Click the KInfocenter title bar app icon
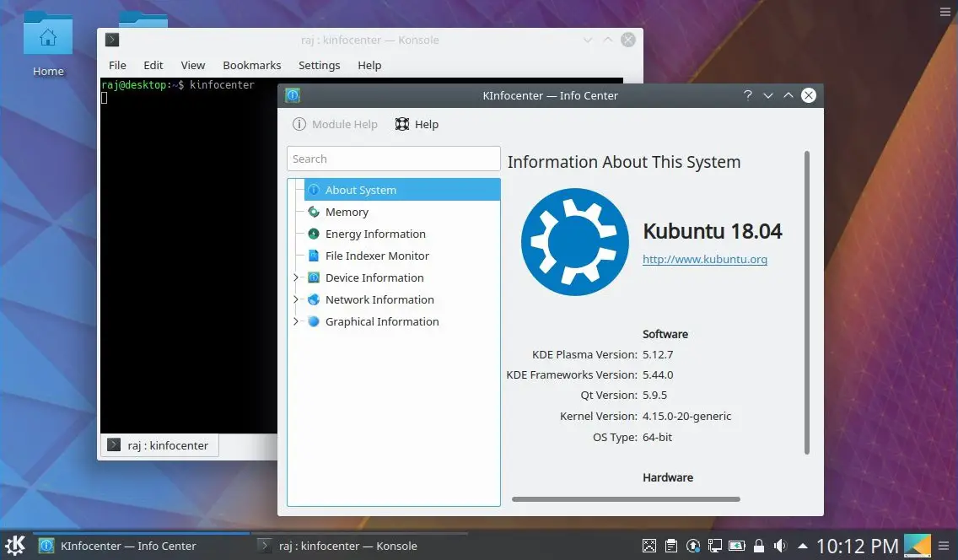The image size is (958, 560). click(x=293, y=95)
